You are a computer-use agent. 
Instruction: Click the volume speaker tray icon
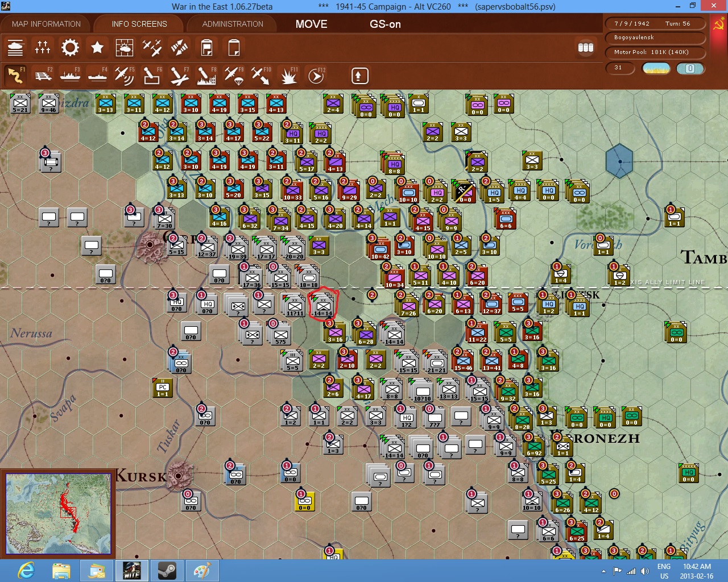click(645, 571)
